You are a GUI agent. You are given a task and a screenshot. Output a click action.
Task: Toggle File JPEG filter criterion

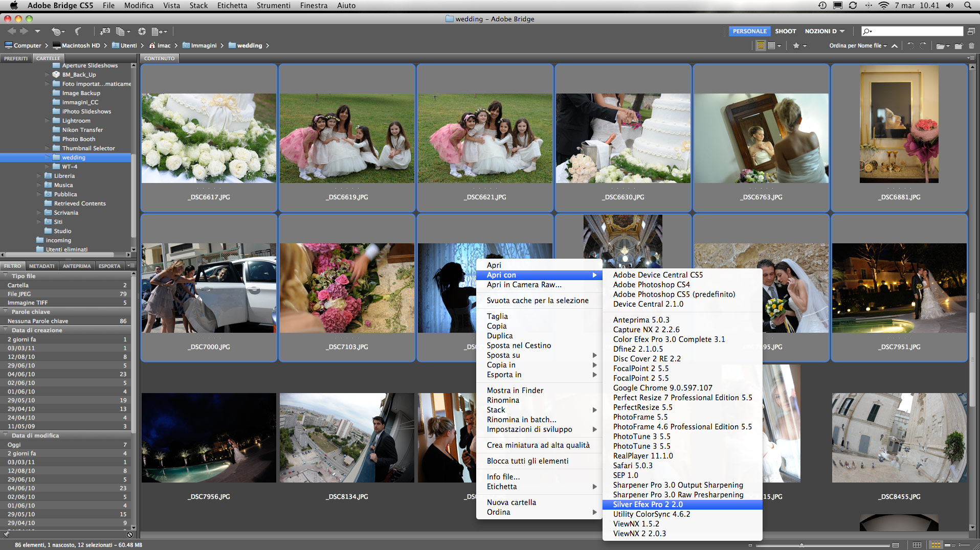(65, 294)
